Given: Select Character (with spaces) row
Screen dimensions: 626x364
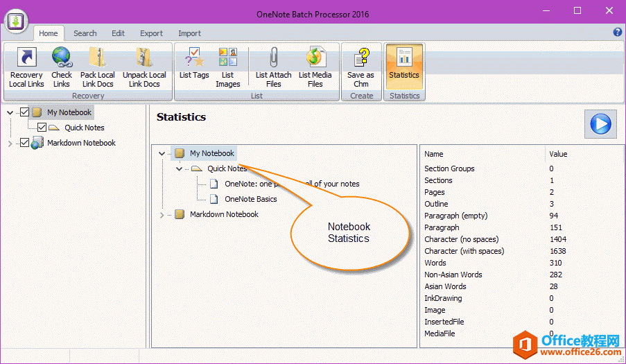Looking at the screenshot, I should coord(522,251).
